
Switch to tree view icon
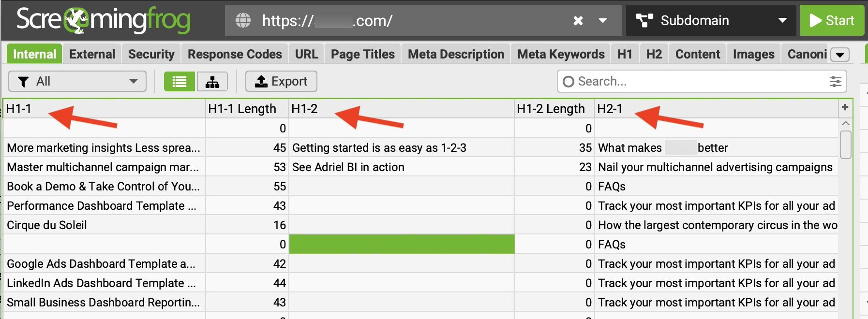coord(212,82)
